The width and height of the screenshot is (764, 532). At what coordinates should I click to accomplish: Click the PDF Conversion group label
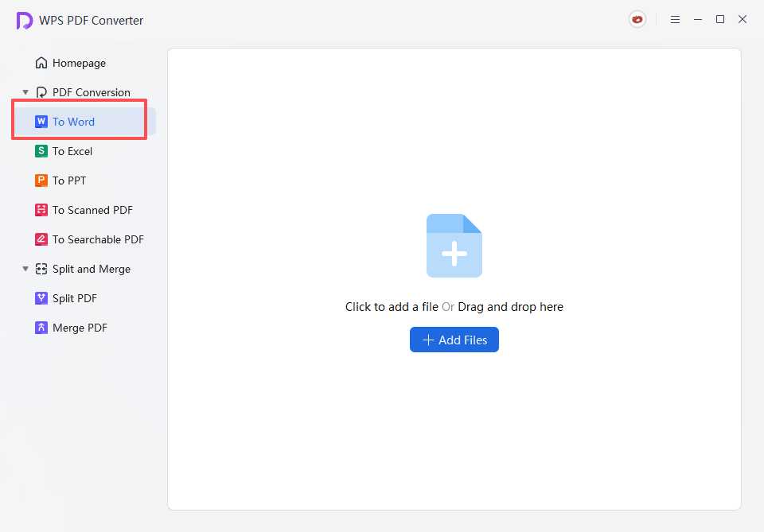[x=91, y=92]
